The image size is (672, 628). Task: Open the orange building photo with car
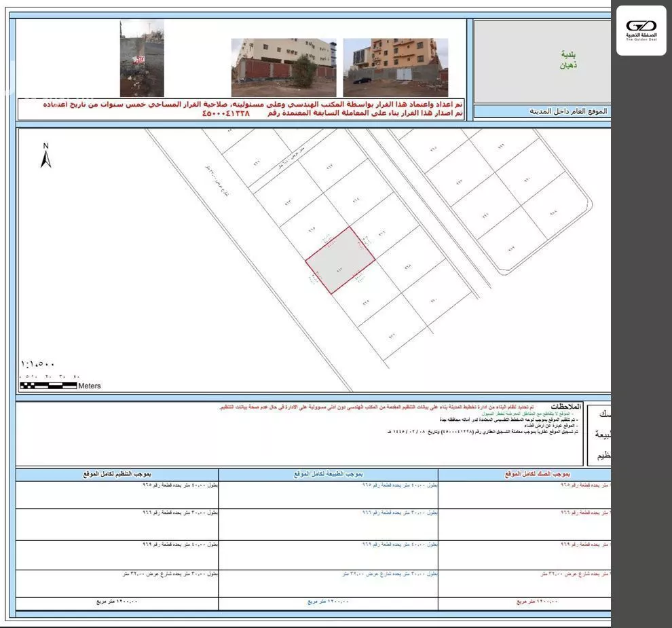click(395, 67)
